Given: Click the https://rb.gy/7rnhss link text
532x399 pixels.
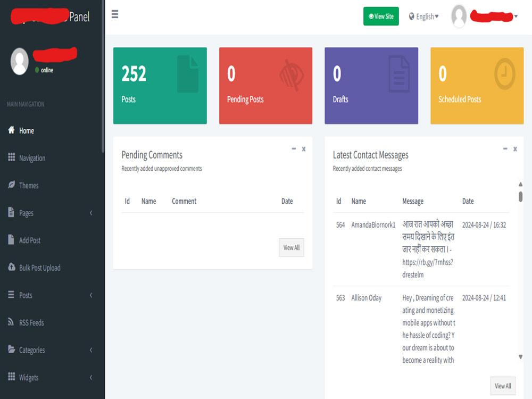Looking at the screenshot, I should [x=428, y=262].
